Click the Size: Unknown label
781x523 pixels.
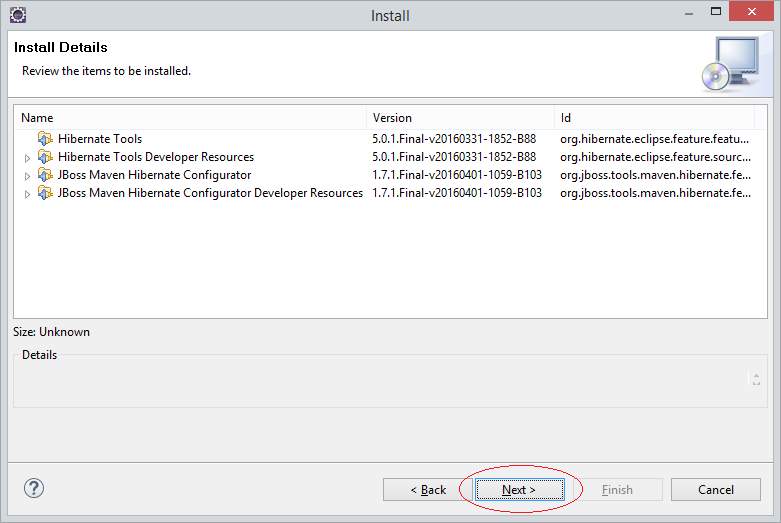pos(51,332)
